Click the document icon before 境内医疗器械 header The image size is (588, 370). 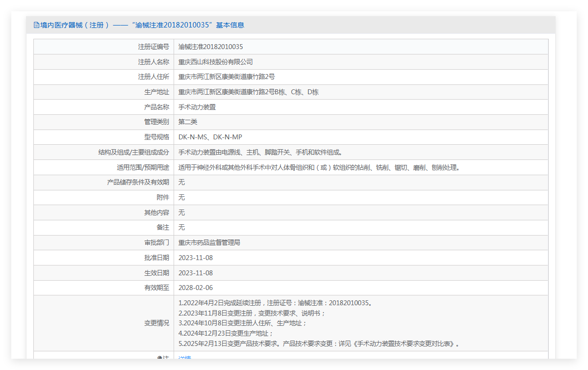36,25
